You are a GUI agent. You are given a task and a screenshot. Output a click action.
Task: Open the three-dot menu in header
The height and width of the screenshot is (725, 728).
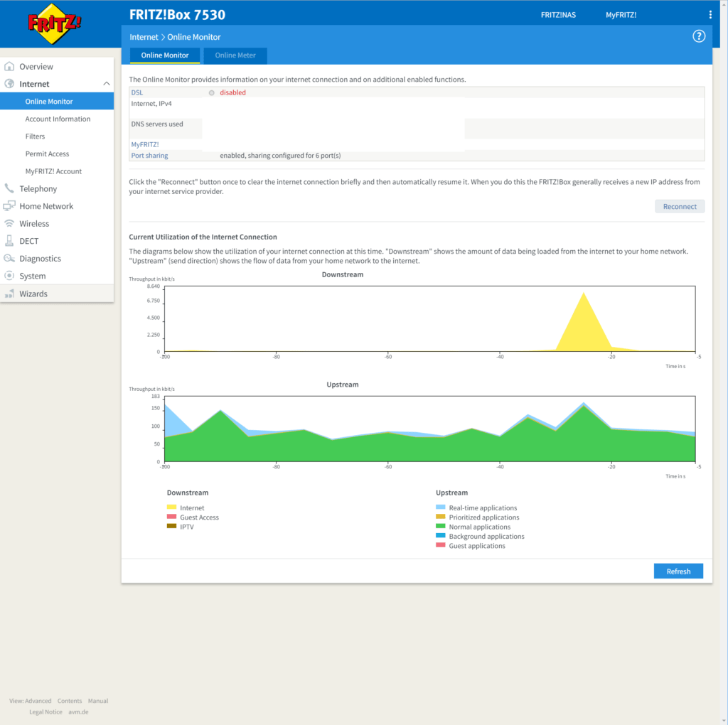pyautogui.click(x=710, y=15)
